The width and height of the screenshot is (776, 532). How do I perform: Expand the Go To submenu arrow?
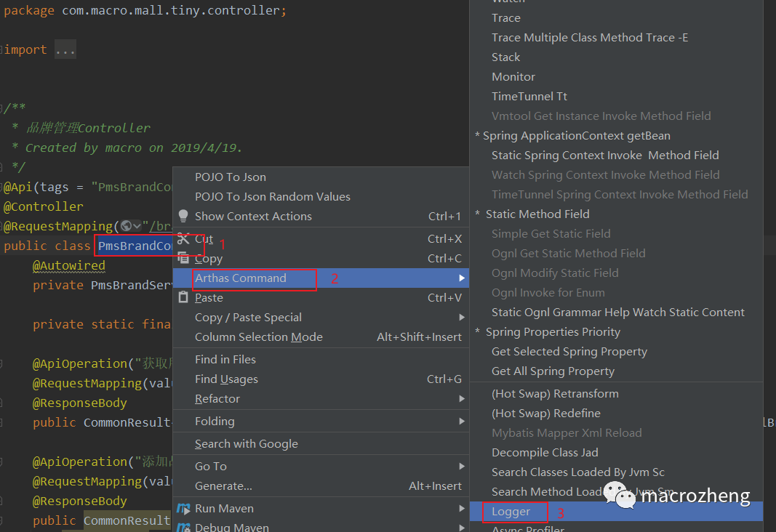click(x=461, y=467)
